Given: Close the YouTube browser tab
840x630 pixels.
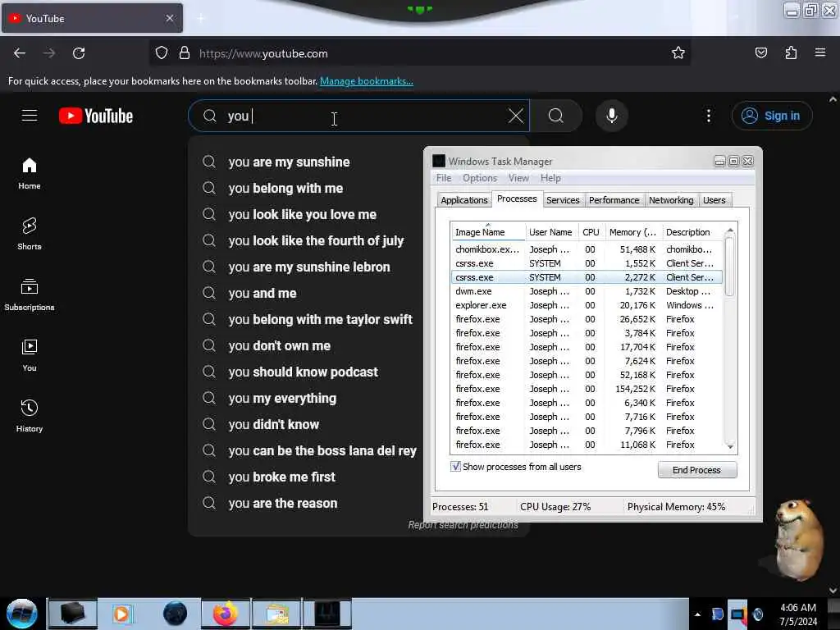Looking at the screenshot, I should click(x=170, y=18).
